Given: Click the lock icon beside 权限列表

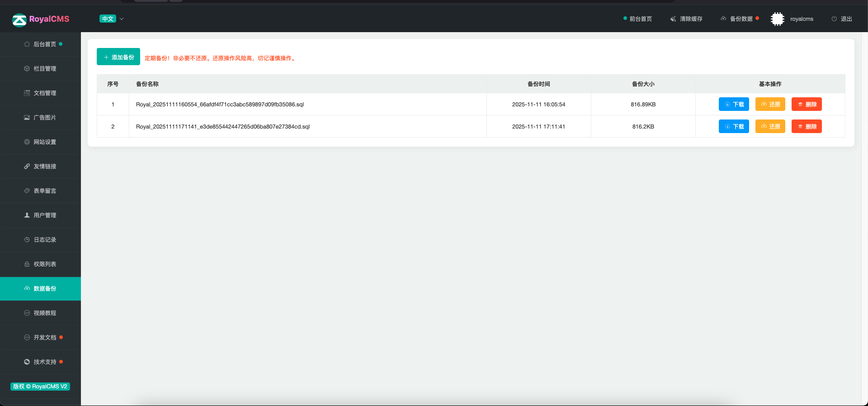Looking at the screenshot, I should point(27,264).
